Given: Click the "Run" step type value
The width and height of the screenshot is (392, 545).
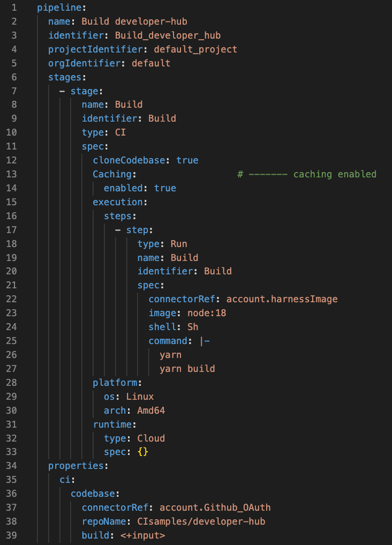Looking at the screenshot, I should pos(179,244).
